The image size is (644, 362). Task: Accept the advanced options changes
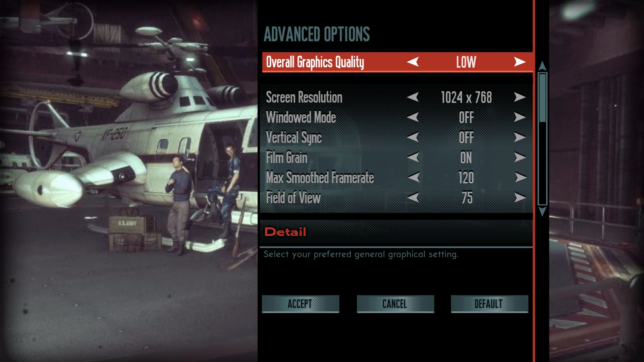coord(301,304)
